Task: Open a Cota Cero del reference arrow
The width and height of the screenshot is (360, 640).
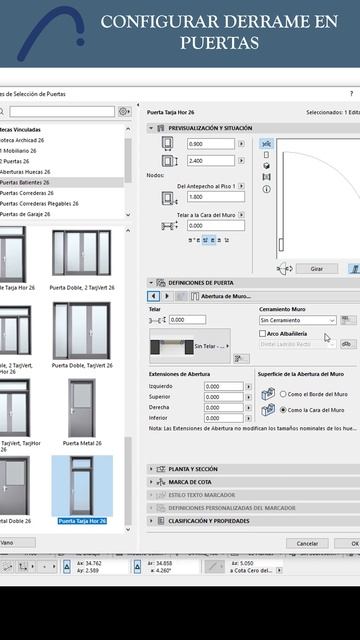Action: coord(279,571)
